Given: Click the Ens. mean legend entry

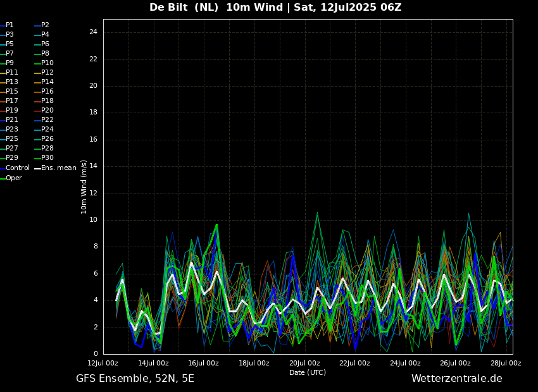Looking at the screenshot, I should pyautogui.click(x=58, y=168).
